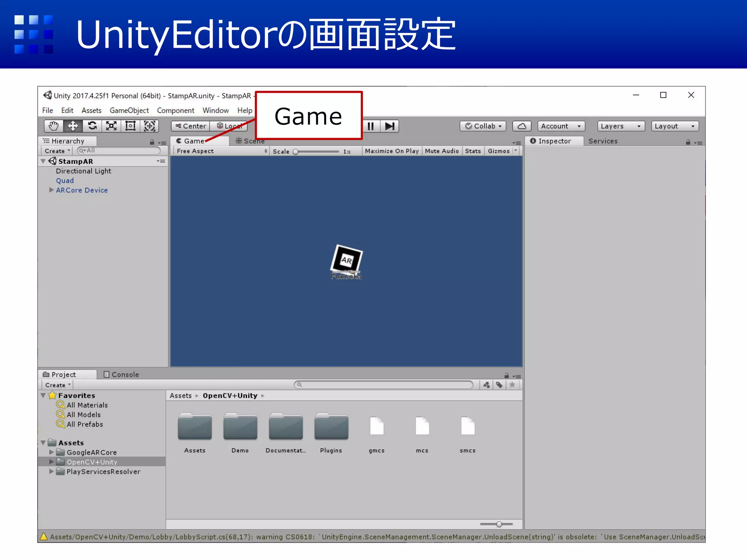Switch to the Scene tab
747x560 pixels.
(250, 141)
